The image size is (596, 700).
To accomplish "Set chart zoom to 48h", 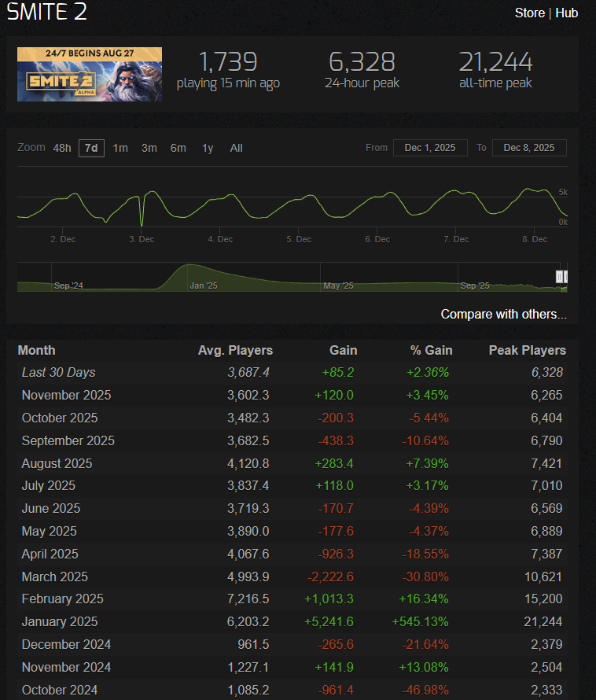I will 61,148.
